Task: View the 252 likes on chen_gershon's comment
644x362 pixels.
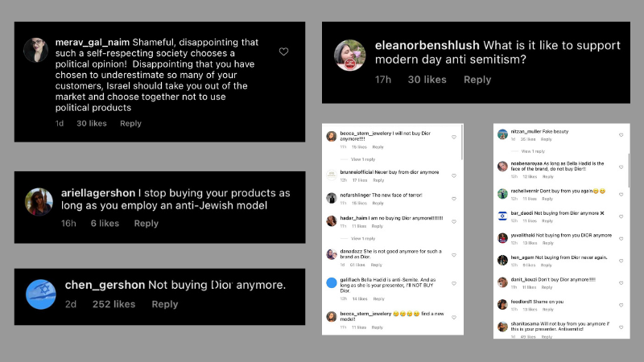Action: coord(114,304)
